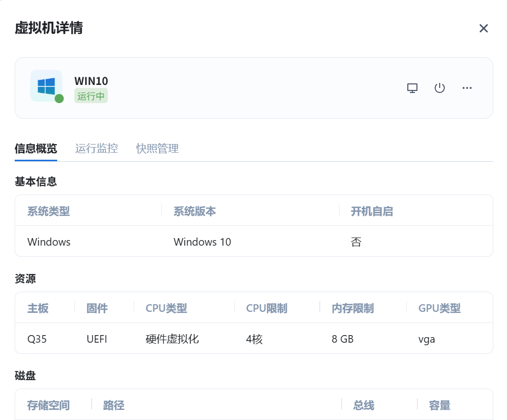
Task: Open the three-dot more options menu
Action: pyautogui.click(x=467, y=88)
